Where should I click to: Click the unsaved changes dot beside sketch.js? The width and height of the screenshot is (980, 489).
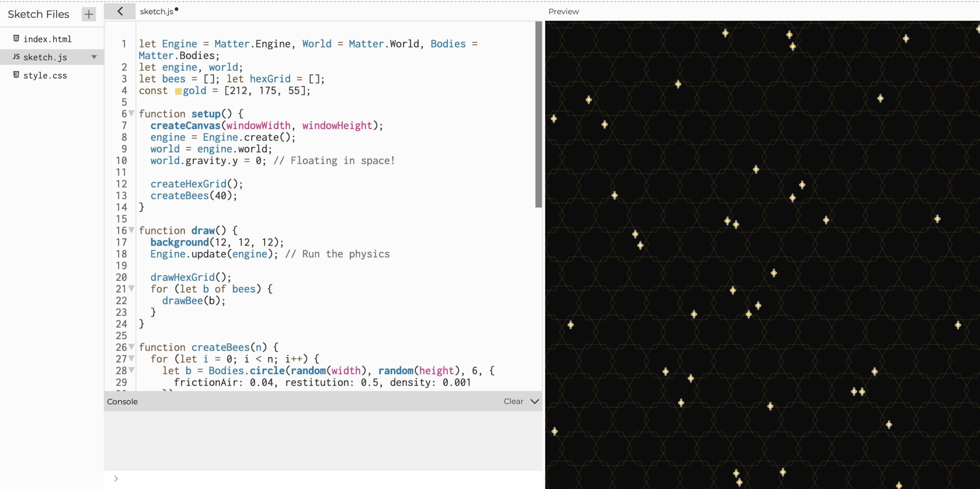[176, 9]
